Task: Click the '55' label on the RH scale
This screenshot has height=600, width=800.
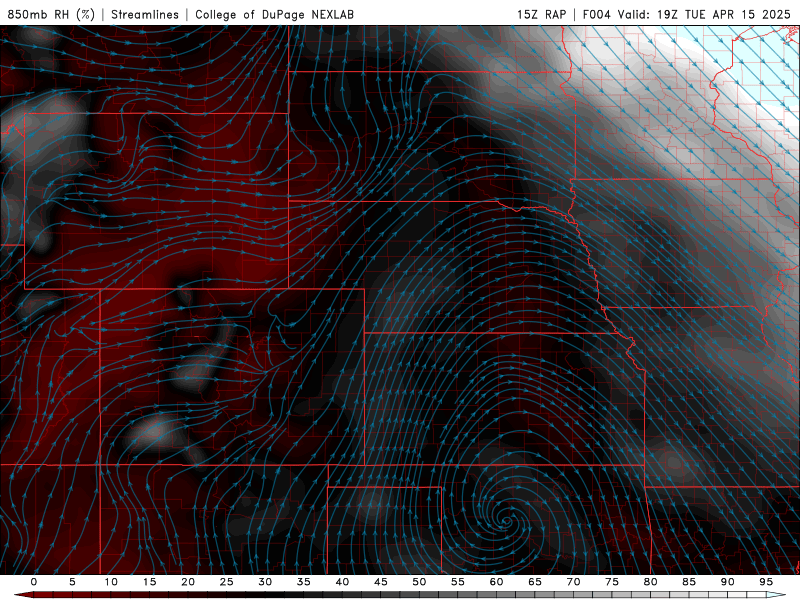Action: coord(458,582)
